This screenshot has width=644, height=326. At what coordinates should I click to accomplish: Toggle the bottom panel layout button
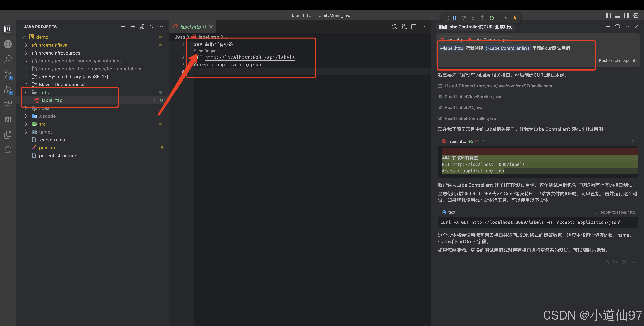pyautogui.click(x=617, y=15)
